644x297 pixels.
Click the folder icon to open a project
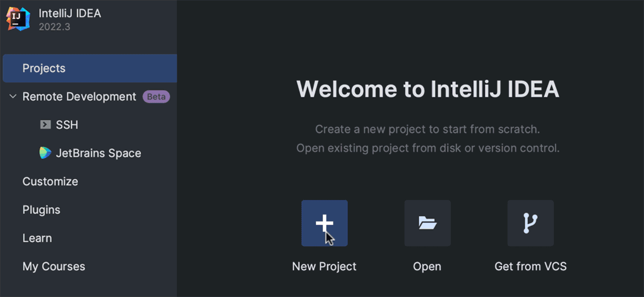[x=427, y=223]
